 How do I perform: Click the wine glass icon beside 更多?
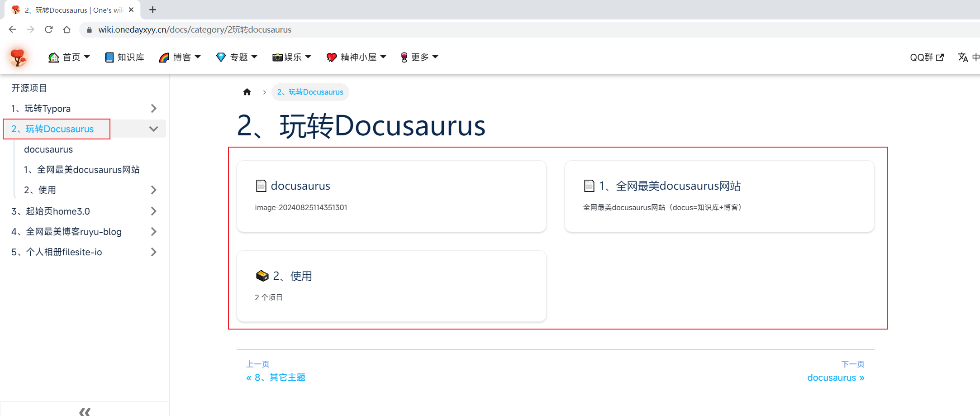point(404,57)
